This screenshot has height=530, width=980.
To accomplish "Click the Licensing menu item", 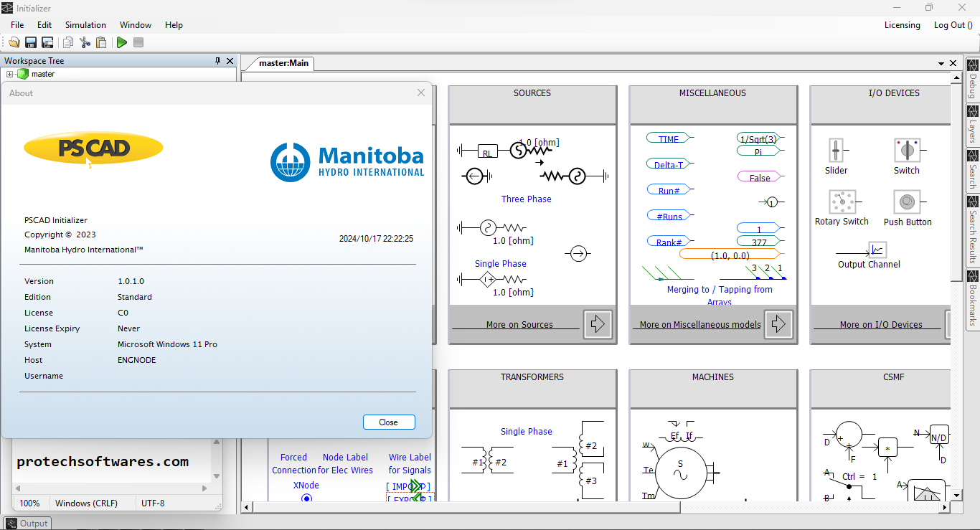I will [x=902, y=25].
